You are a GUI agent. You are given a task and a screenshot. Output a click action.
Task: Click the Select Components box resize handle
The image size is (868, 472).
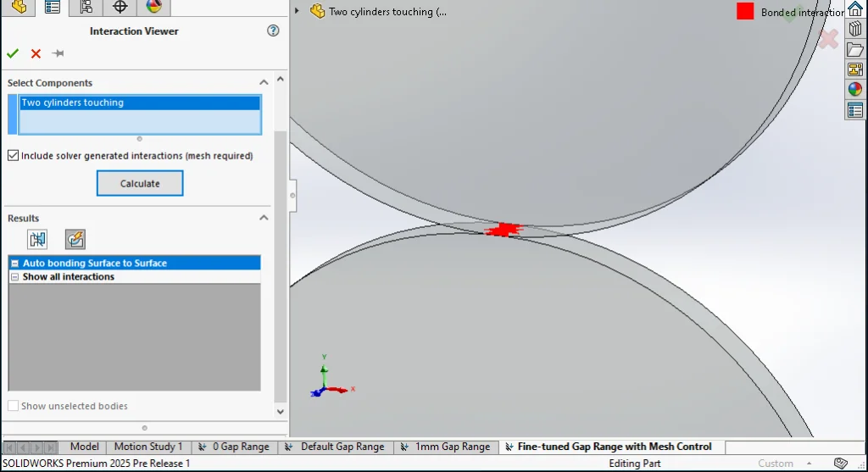point(140,139)
